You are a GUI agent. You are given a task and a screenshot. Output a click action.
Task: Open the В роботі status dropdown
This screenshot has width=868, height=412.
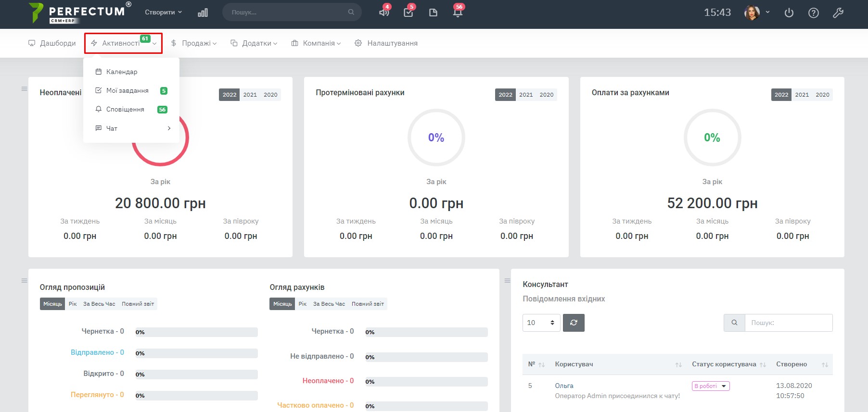(x=711, y=386)
